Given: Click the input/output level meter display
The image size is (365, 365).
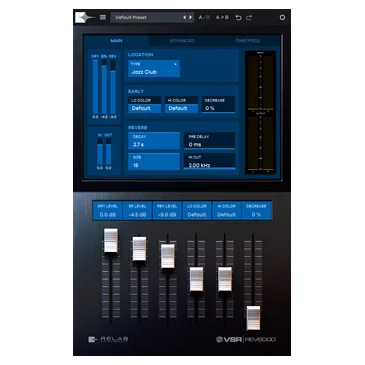Looking at the screenshot, I should coord(260,112).
